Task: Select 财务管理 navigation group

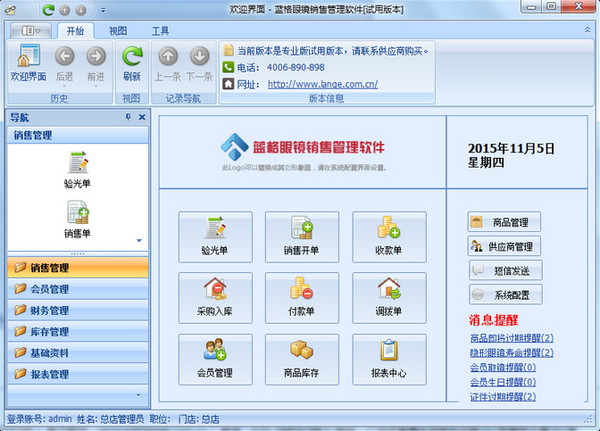Action: pyautogui.click(x=78, y=310)
